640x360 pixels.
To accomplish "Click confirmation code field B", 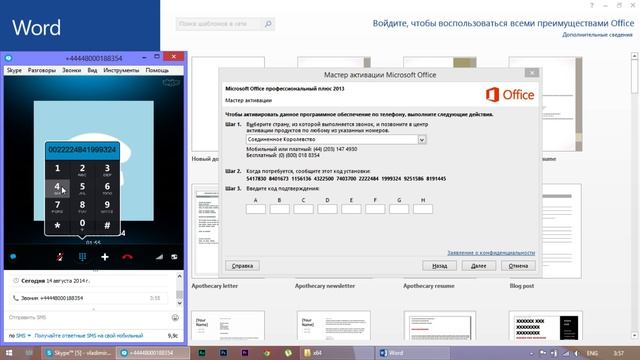I will tap(280, 209).
